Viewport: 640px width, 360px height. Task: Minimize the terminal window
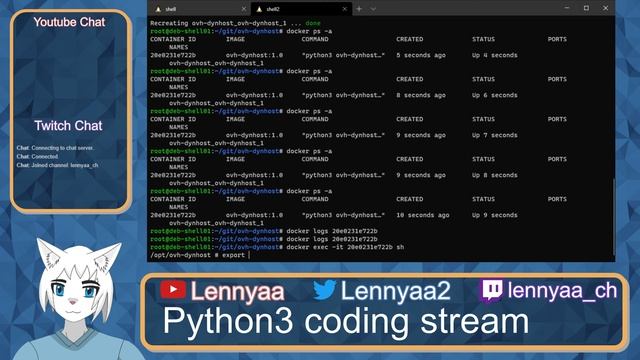click(567, 8)
